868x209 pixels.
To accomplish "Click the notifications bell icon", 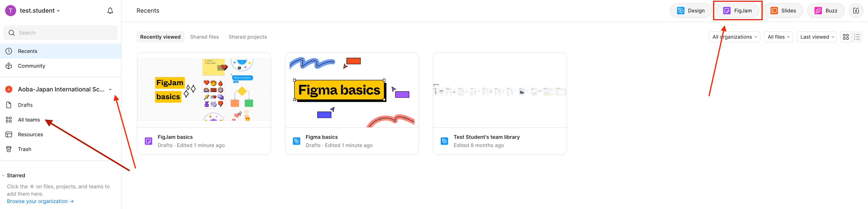I will [x=110, y=11].
